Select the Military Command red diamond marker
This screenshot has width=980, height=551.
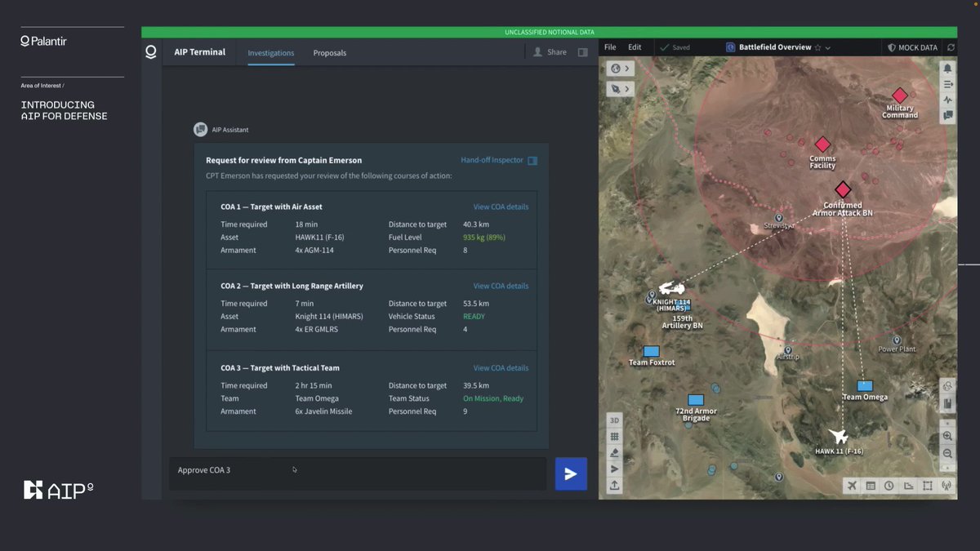click(x=899, y=96)
